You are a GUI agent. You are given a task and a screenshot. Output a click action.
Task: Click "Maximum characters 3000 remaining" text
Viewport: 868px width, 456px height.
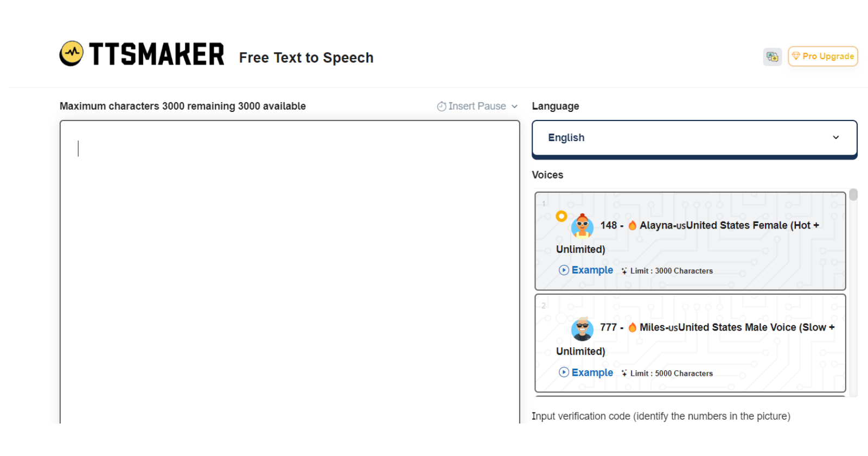click(x=148, y=106)
